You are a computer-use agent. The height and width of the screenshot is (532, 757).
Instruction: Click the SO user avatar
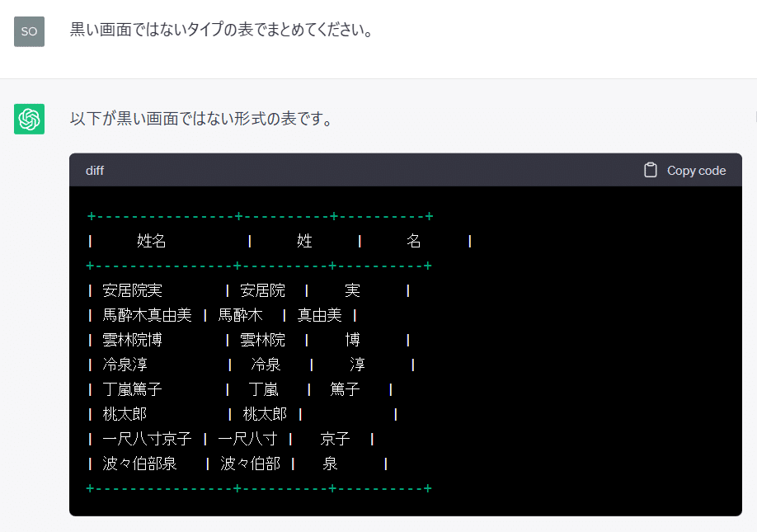29,31
